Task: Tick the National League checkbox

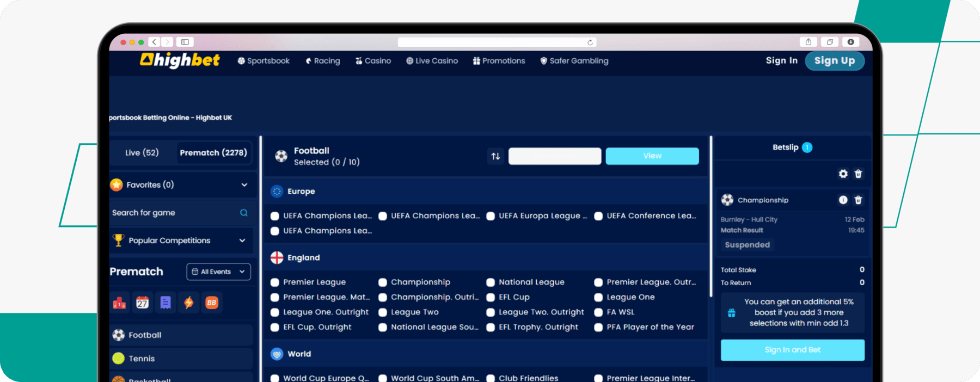Action: coord(491,282)
